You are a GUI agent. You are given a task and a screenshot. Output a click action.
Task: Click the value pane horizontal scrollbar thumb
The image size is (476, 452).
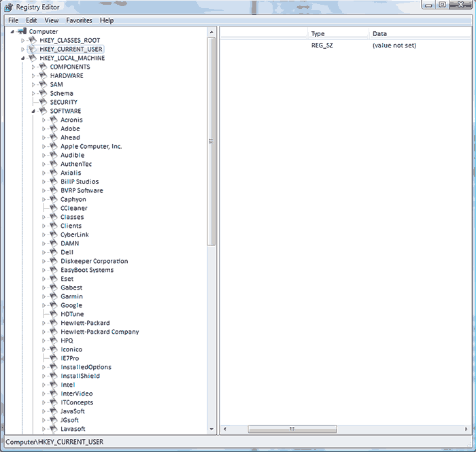pos(292,429)
